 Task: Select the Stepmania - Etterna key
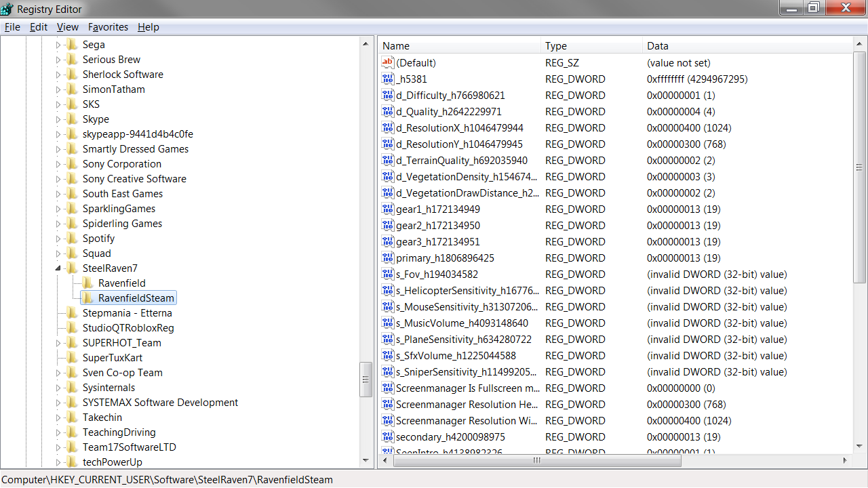[x=127, y=313]
